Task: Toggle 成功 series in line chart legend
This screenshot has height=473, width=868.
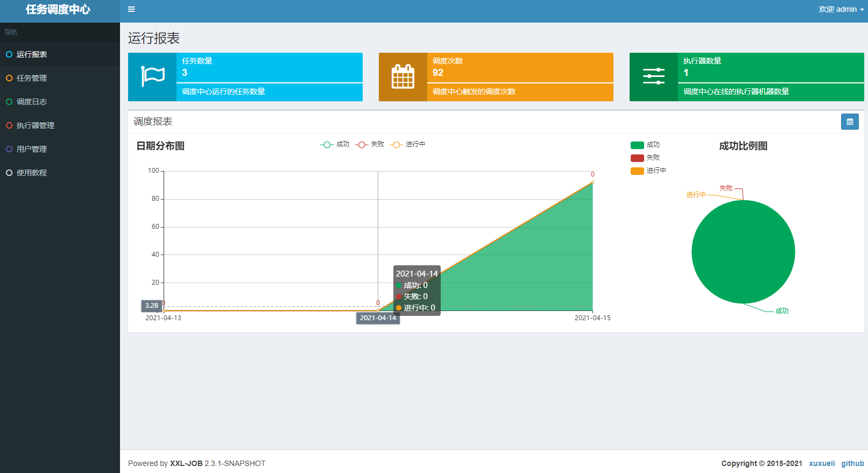Action: (x=335, y=144)
